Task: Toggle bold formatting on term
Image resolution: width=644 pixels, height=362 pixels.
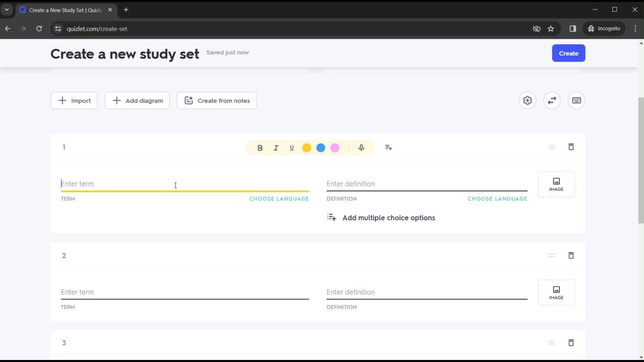Action: (x=260, y=147)
